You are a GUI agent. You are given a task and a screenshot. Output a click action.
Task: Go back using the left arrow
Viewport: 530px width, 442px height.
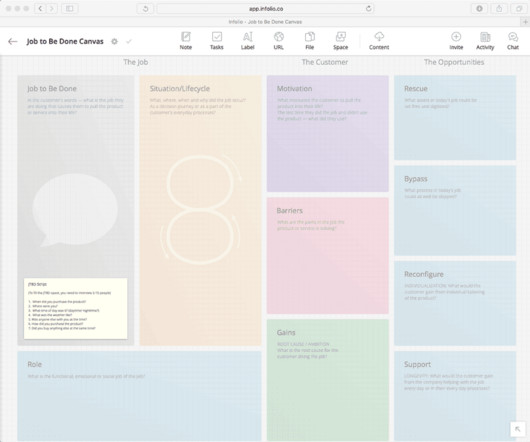[13, 41]
